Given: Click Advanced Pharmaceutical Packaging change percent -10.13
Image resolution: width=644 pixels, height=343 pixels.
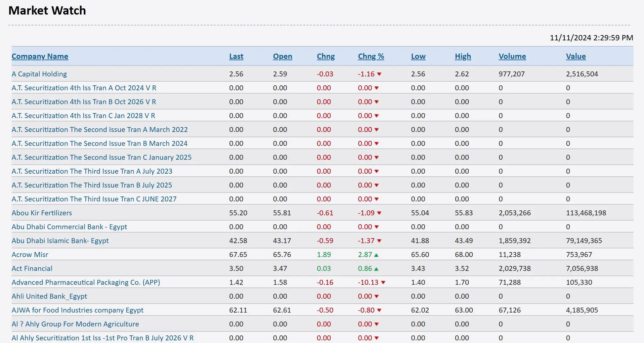Looking at the screenshot, I should pos(368,282).
